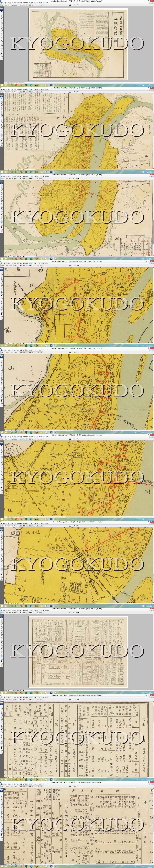154x868 pixels.
Task: Select the Clone Stamp tool in full-map 14.2% window
Action: point(2,27)
